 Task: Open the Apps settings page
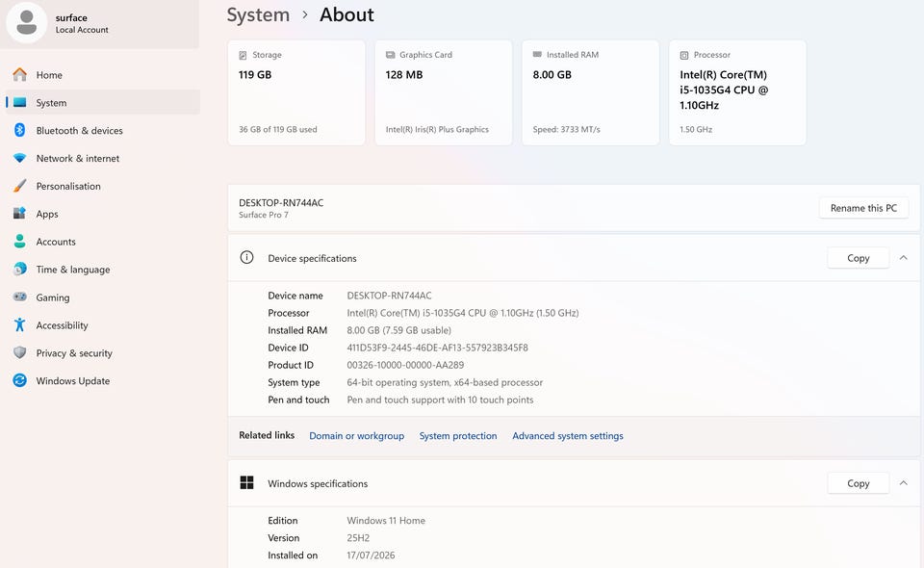[x=102, y=214]
